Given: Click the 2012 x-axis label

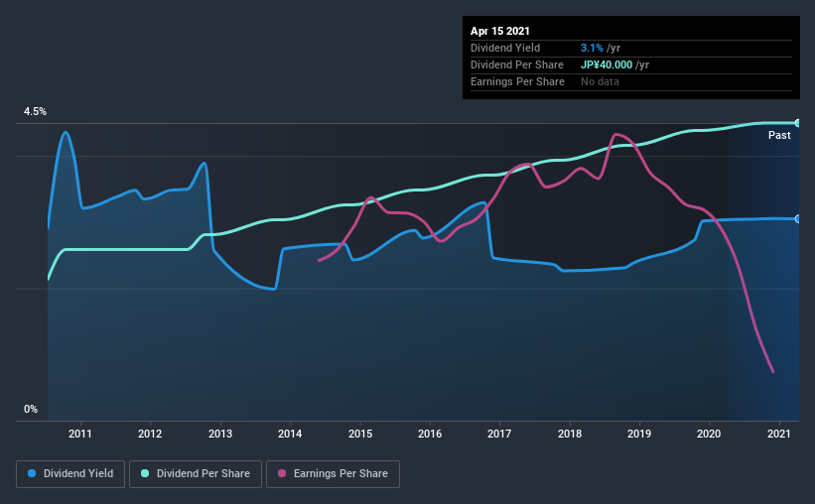Looking at the screenshot, I should coord(150,434).
